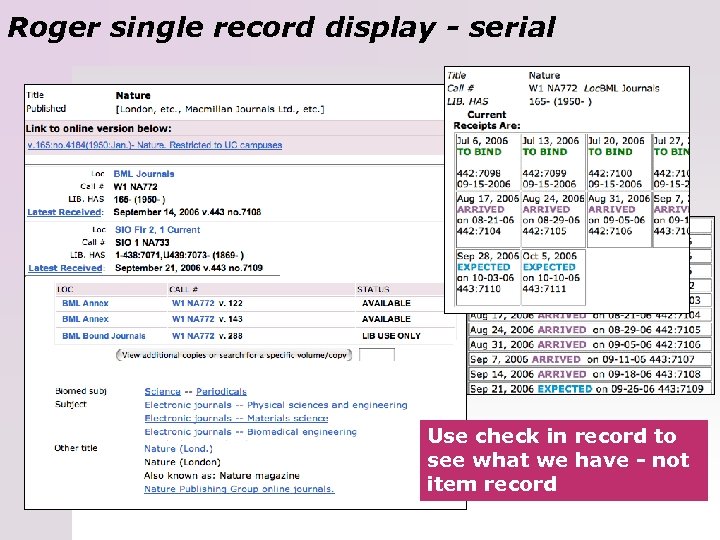
Task: Click Electronic journals -- Materials science link
Action: point(236,418)
